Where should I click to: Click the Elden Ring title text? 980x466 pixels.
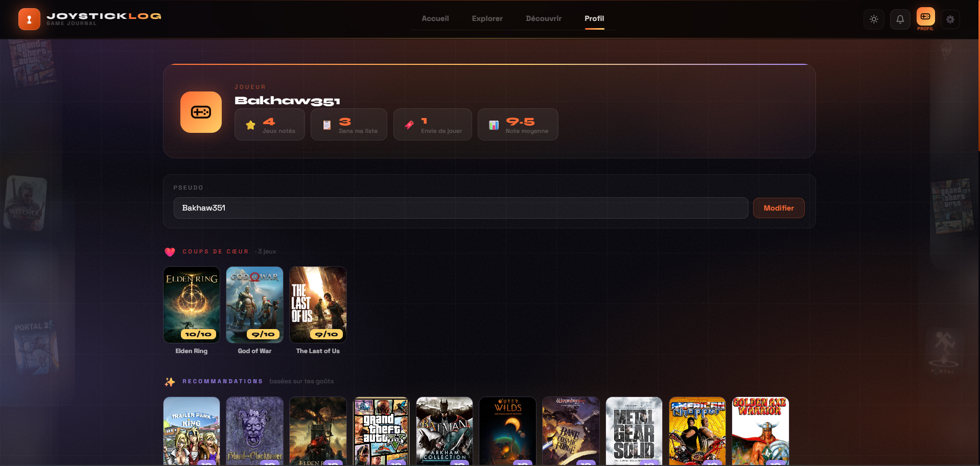point(192,351)
